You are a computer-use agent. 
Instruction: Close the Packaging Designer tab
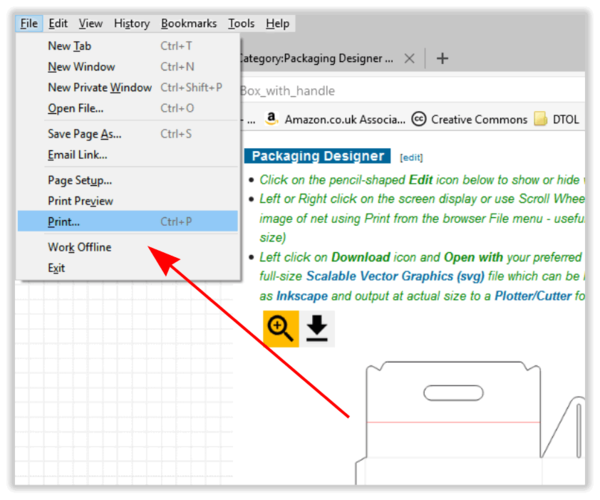coord(409,59)
